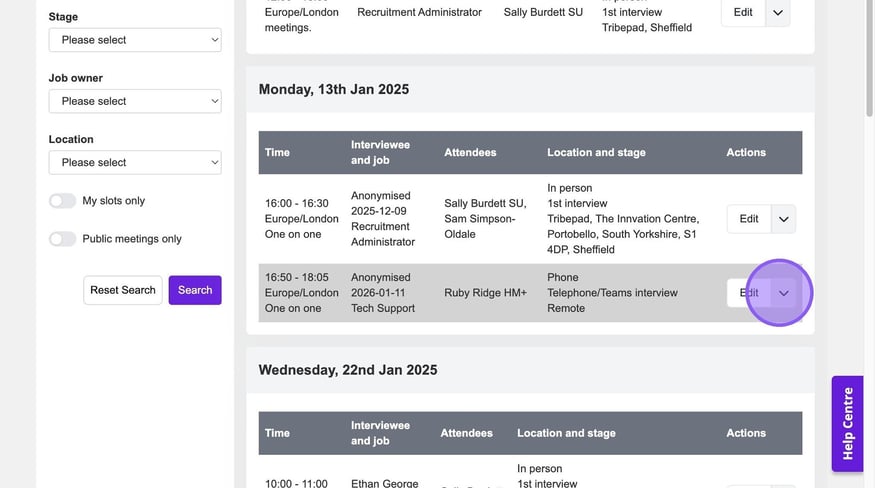Edit the Tribepad, Sheffield interview at top
This screenshot has height=488, width=875.
pyautogui.click(x=743, y=12)
